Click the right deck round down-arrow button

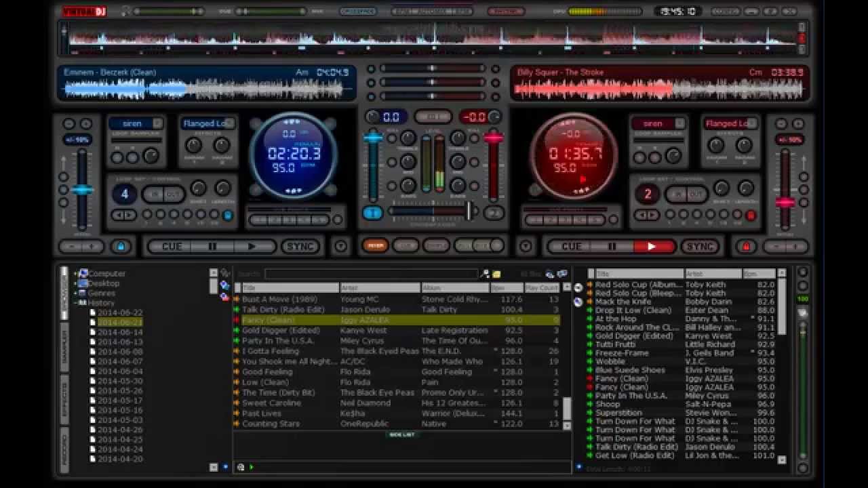[x=524, y=247]
